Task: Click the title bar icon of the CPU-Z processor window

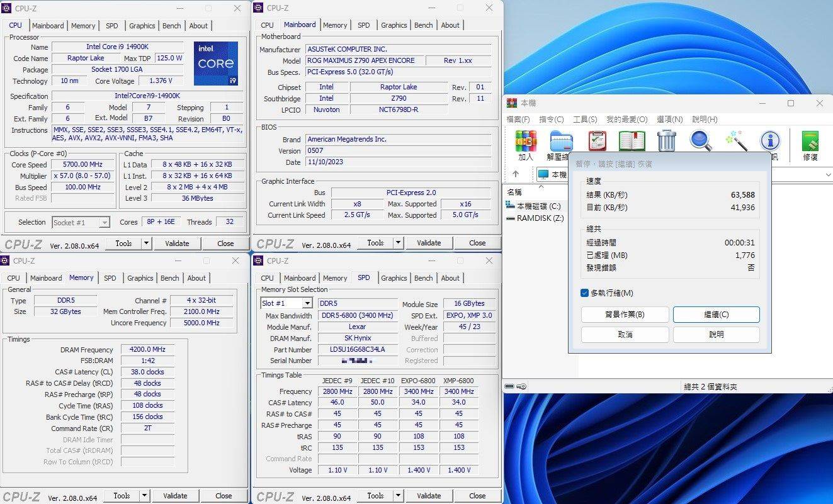Action: pos(7,9)
